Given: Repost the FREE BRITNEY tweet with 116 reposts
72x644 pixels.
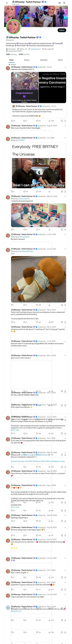Looking at the screenshot, I should coord(24,191).
